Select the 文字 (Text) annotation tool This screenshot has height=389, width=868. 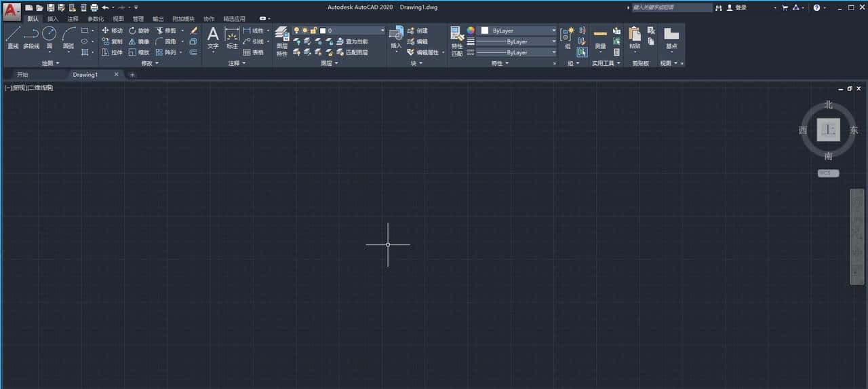click(213, 38)
